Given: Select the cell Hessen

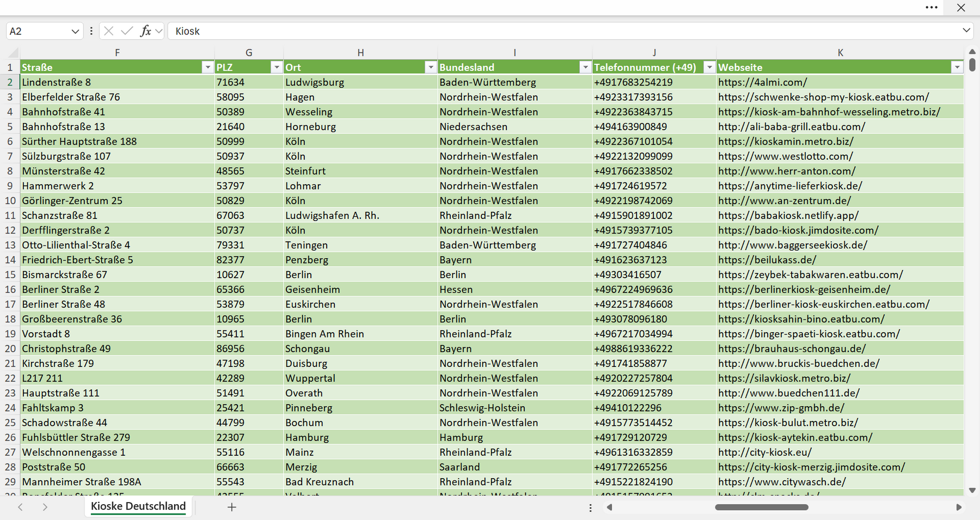Looking at the screenshot, I should point(514,289).
